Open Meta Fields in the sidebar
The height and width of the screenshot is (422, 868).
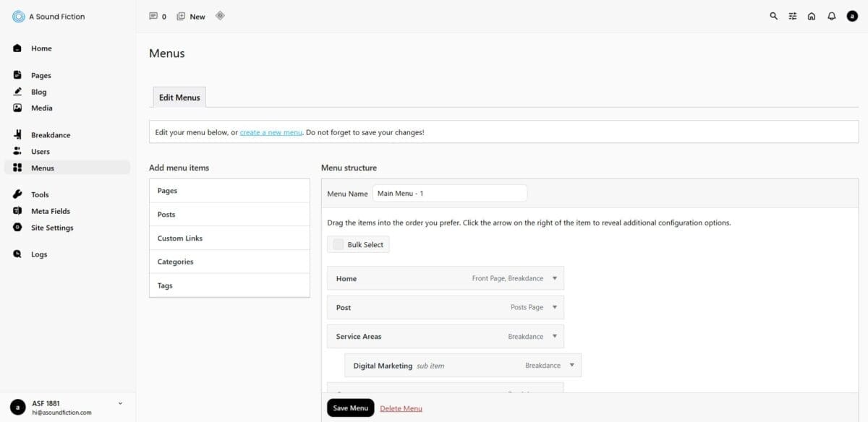click(50, 211)
